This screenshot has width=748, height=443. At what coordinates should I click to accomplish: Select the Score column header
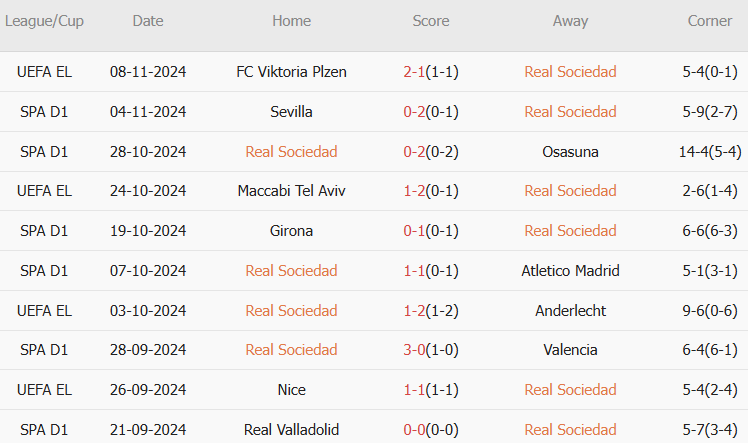coord(431,21)
